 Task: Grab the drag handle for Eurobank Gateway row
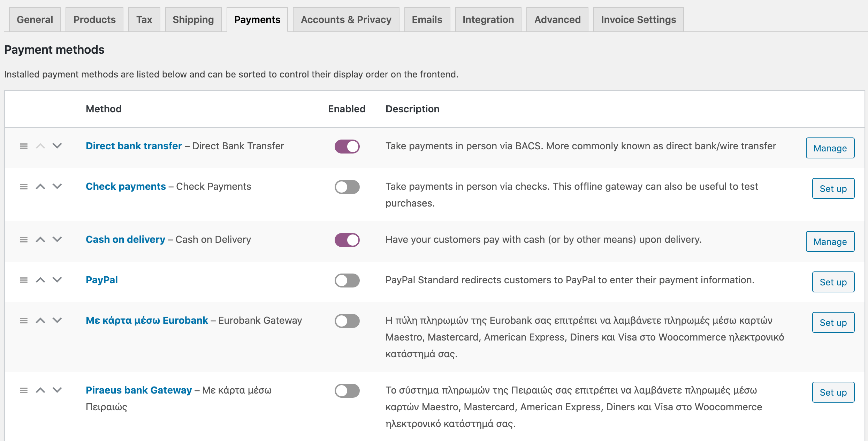coord(24,320)
